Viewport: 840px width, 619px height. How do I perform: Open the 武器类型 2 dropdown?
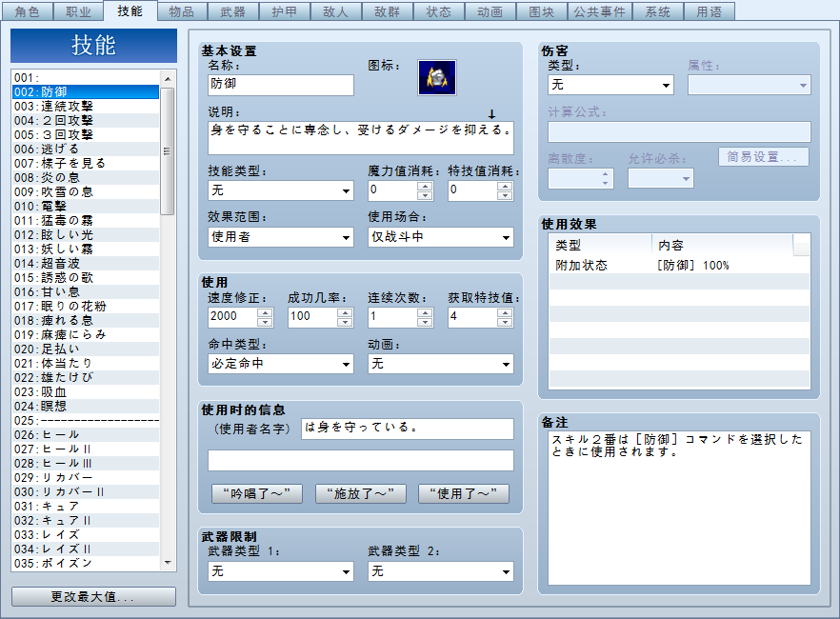[440, 571]
